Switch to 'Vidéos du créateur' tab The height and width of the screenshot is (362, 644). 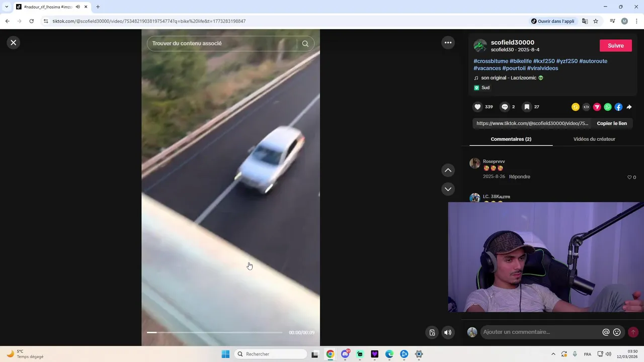pyautogui.click(x=594, y=139)
